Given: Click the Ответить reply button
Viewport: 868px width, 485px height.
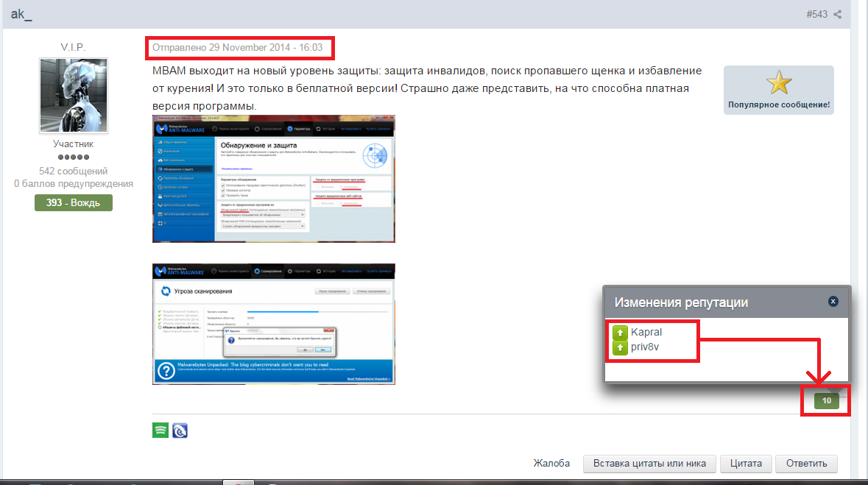Looking at the screenshot, I should [807, 464].
